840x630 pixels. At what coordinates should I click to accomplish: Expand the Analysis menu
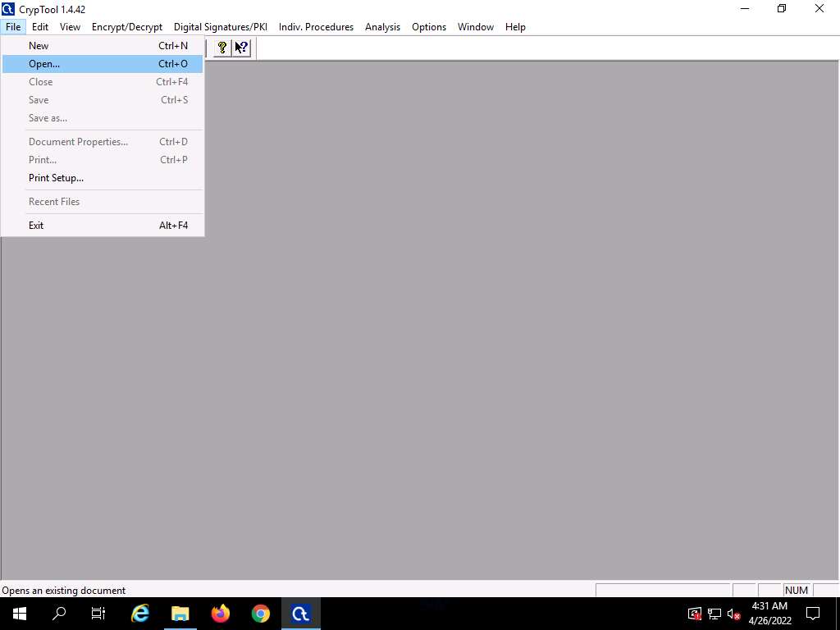tap(382, 27)
